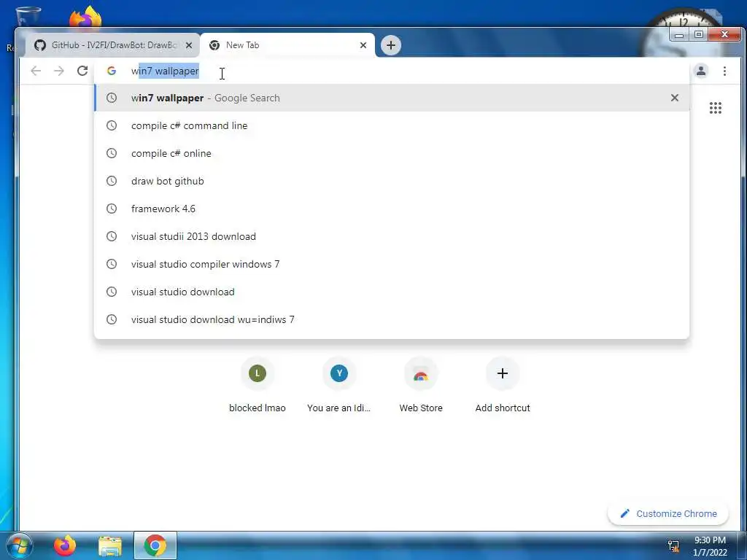Select the 'visual studio download' suggestion
The image size is (747, 560).
(392, 292)
